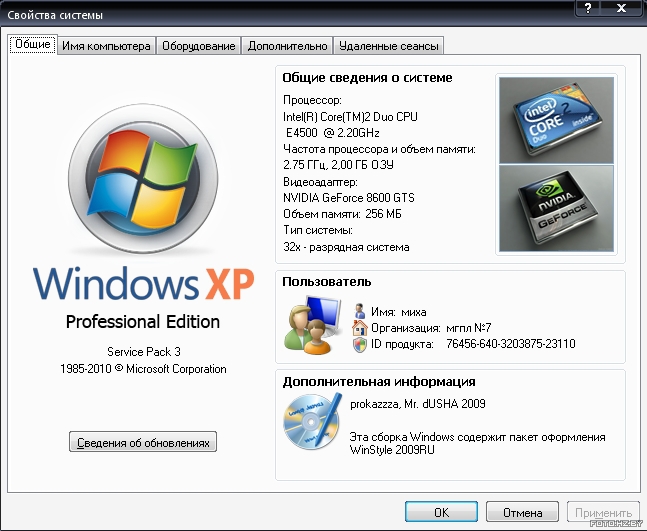Click the Видеоадаптер: label
Screen dimensions: 647x531
320,182
